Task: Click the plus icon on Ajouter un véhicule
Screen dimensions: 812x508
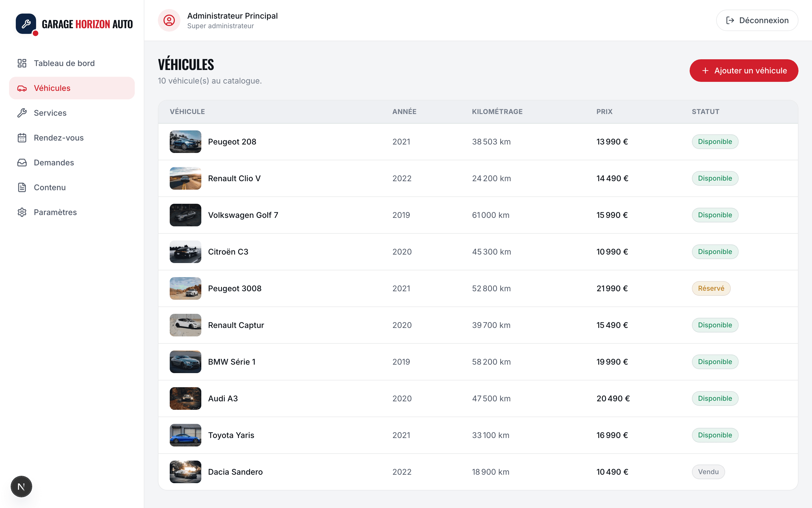Action: click(x=705, y=71)
